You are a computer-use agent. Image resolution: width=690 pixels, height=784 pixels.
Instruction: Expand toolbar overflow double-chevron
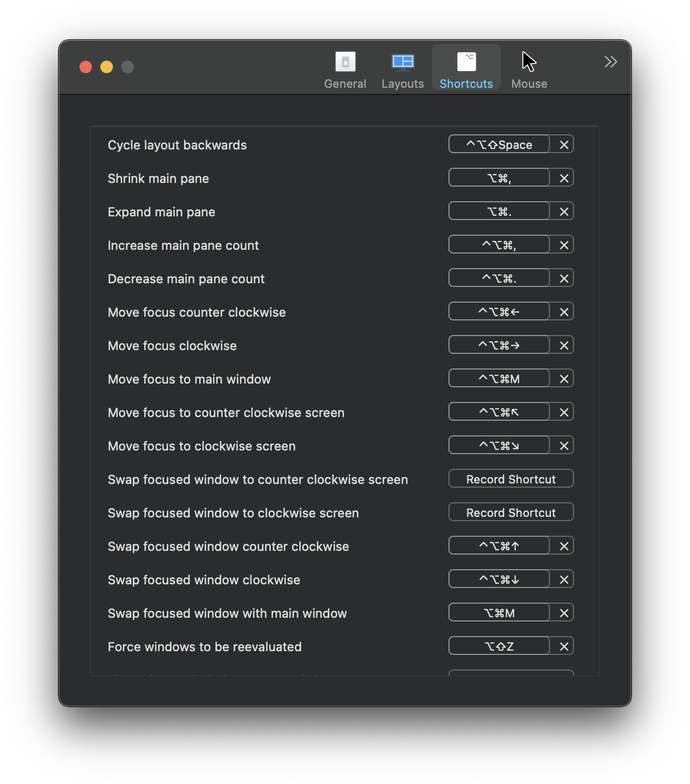(611, 62)
